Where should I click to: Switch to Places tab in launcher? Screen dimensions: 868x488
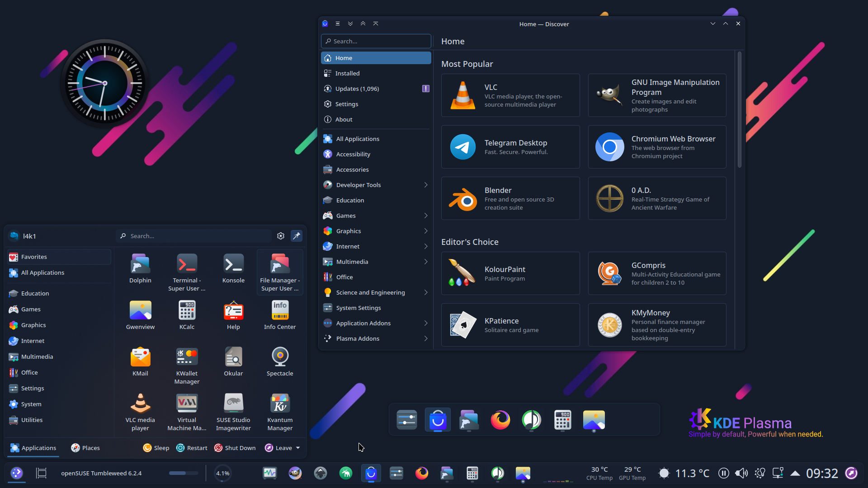pos(85,448)
